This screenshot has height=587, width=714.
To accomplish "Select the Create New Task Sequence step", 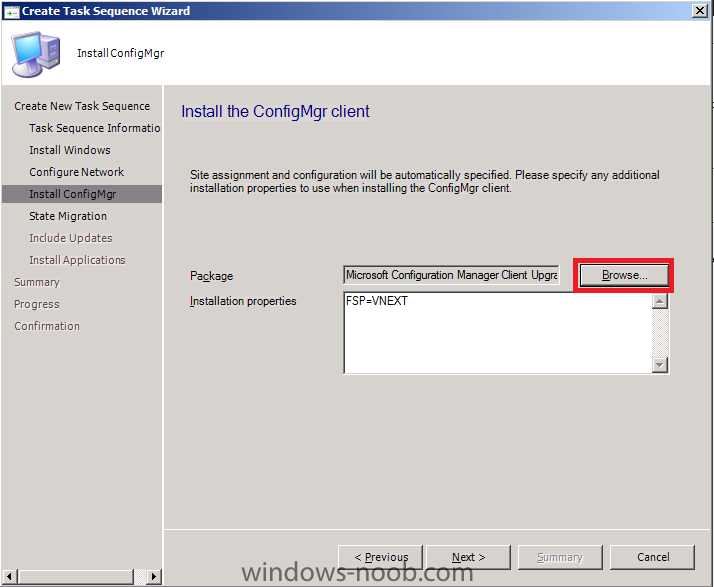I will 82,106.
